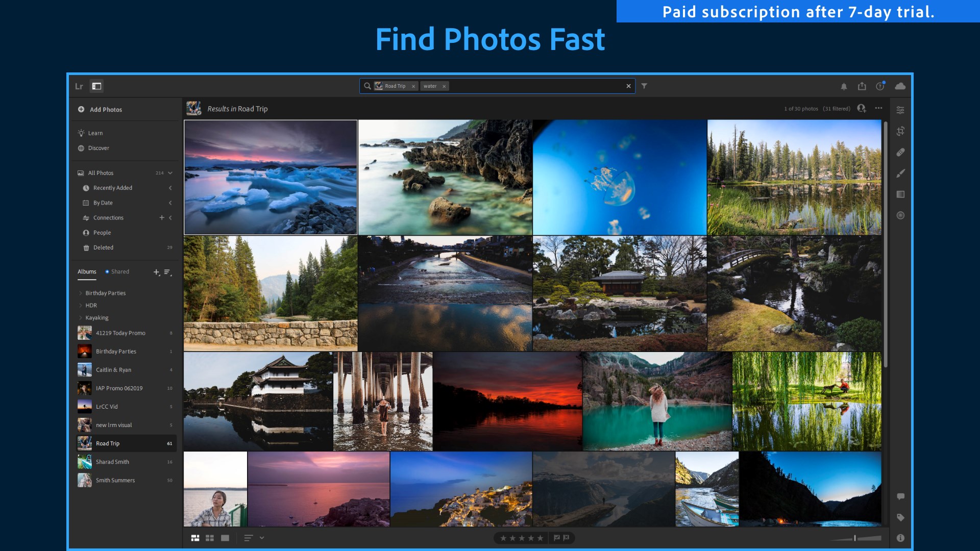Viewport: 980px width, 551px height.
Task: Select the Crop and rotate tool
Action: 900,131
